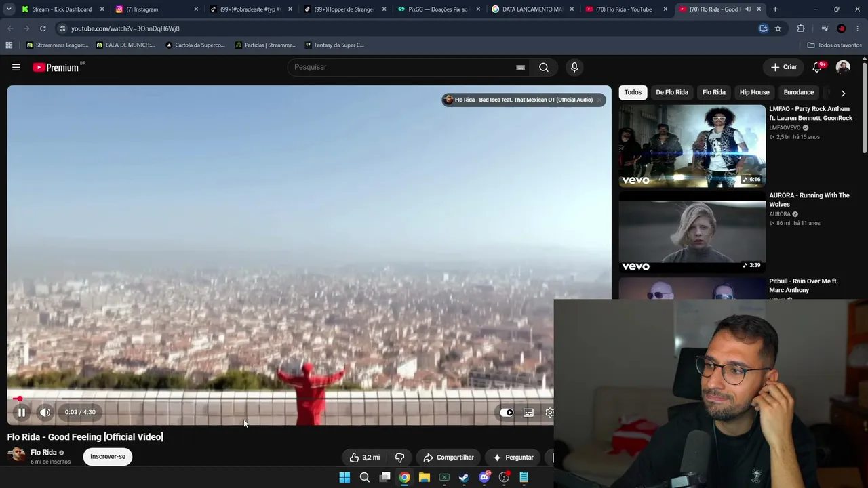Reload the page
868x488 pixels.
(x=43, y=28)
